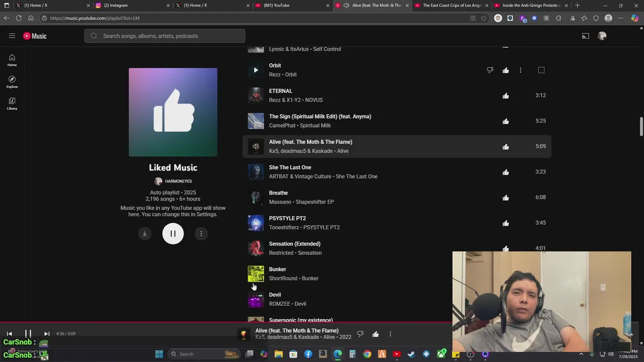Go to Home in the sidebar

pos(12,60)
